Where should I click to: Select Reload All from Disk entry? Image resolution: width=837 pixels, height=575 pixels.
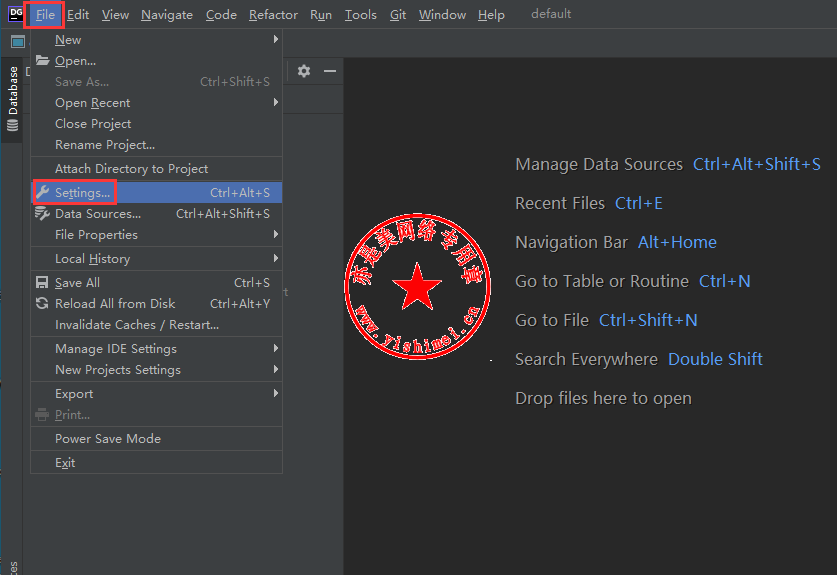(x=156, y=303)
